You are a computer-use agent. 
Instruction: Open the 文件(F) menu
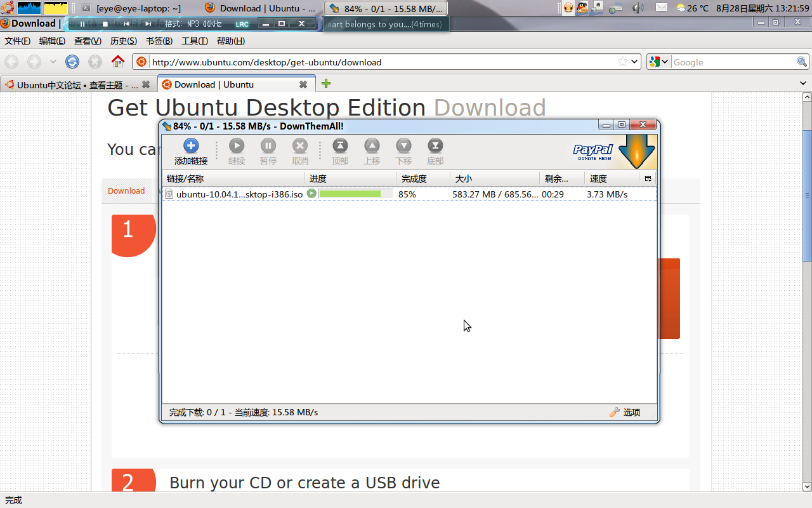point(18,41)
